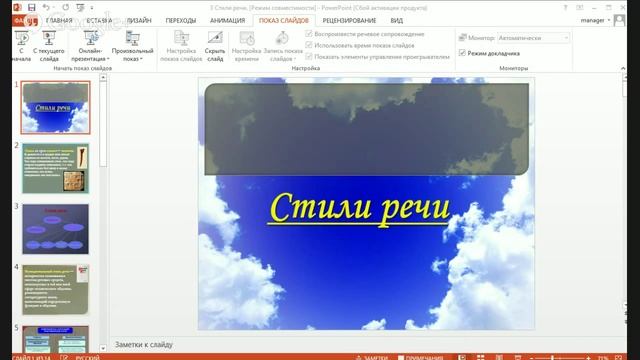Click the dark rounded rectangle on slide
The width and height of the screenshot is (640, 360).
click(367, 129)
